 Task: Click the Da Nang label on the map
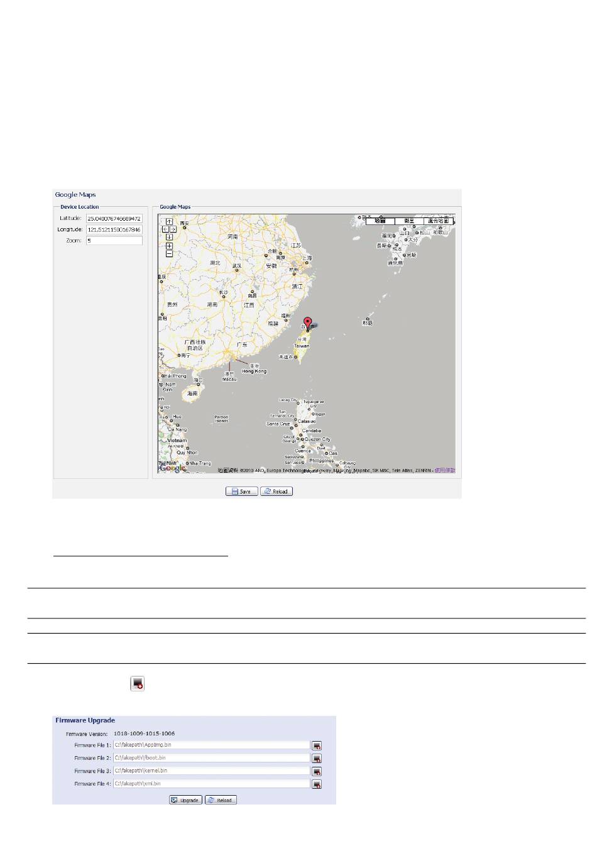pyautogui.click(x=177, y=430)
